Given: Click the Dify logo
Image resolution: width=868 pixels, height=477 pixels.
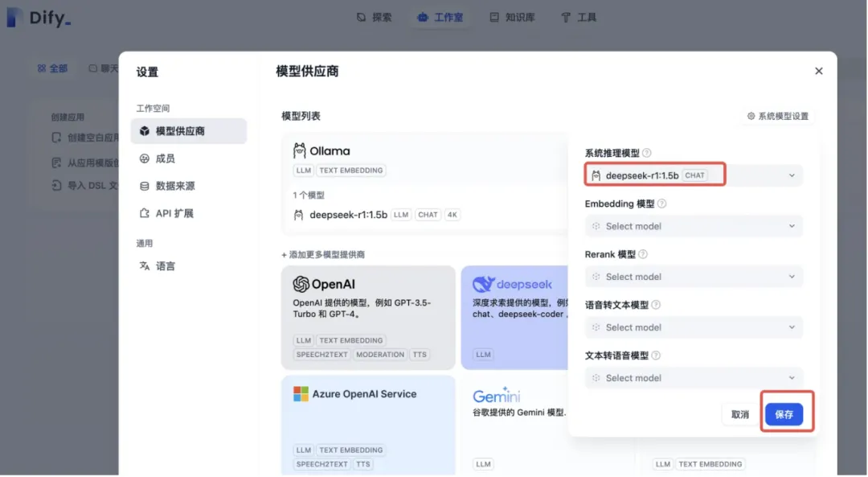Looking at the screenshot, I should (x=39, y=18).
